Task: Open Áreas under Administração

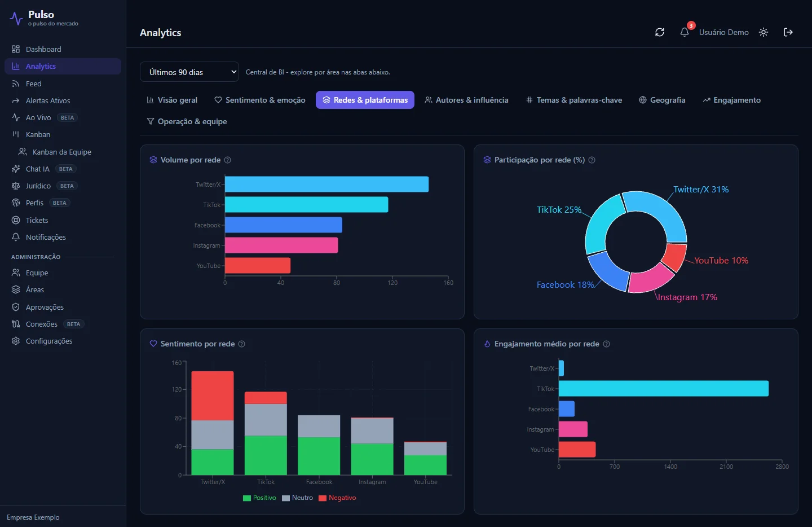Action: pos(63,289)
